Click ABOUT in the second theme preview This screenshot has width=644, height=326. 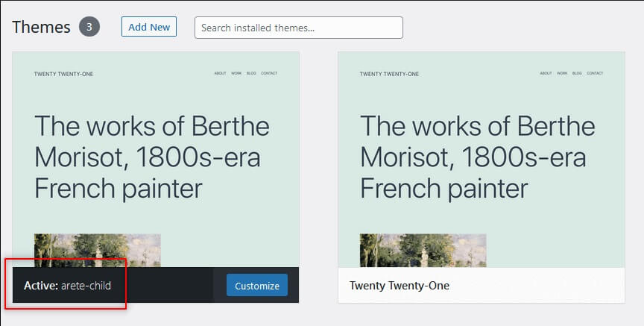(546, 73)
